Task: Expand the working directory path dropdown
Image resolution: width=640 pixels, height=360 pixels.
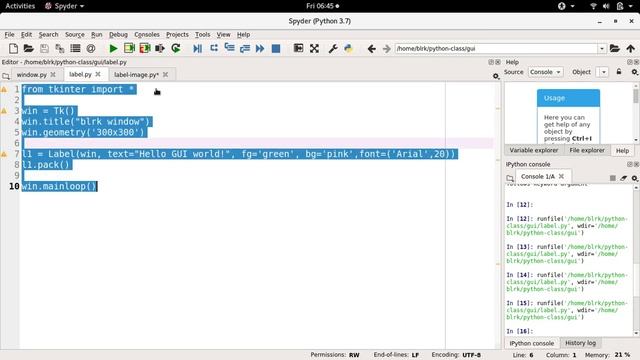Action: click(602, 49)
